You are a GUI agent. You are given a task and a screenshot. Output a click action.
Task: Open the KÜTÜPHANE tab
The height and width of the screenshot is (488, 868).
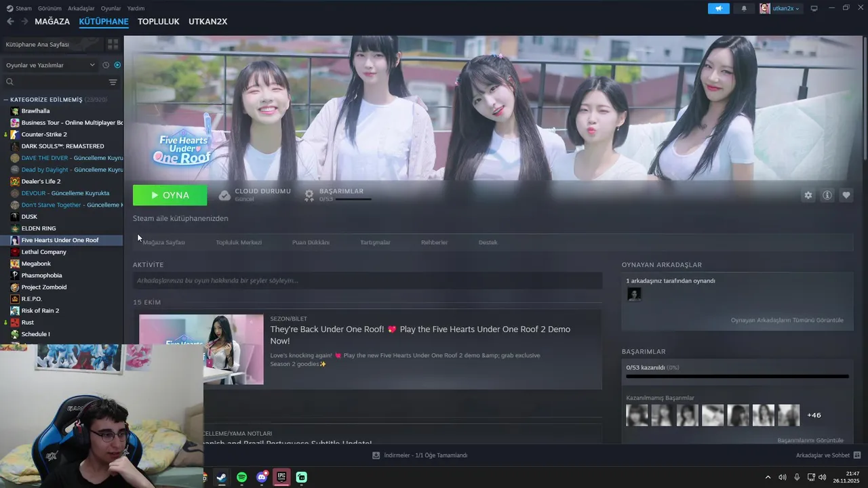[104, 22]
